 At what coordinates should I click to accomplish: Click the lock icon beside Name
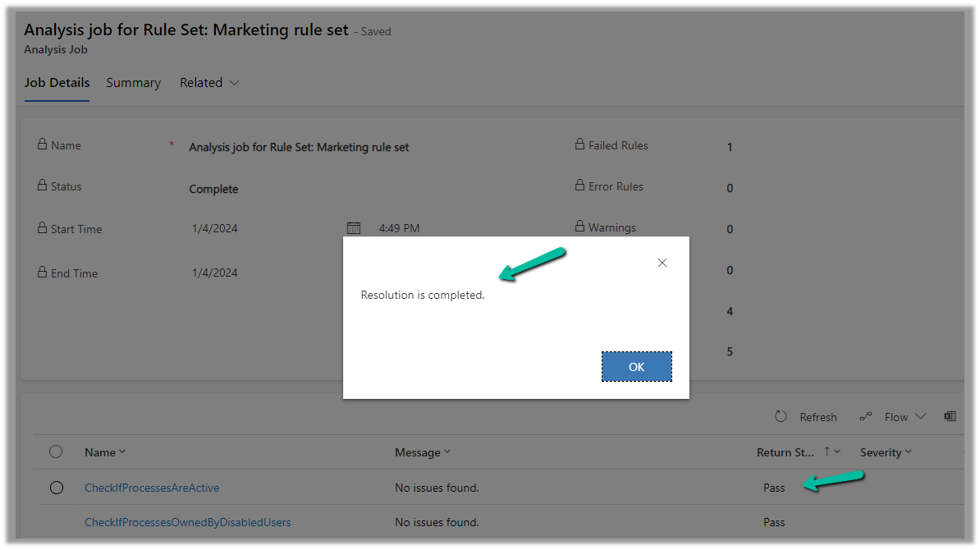pyautogui.click(x=42, y=144)
